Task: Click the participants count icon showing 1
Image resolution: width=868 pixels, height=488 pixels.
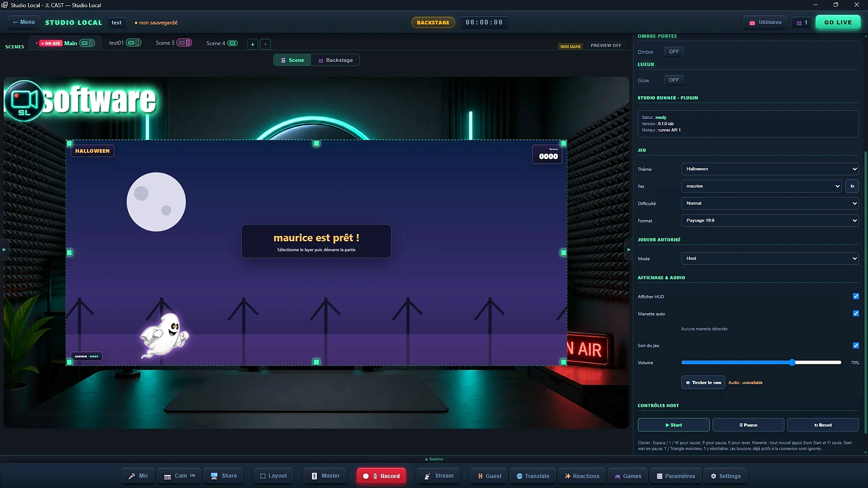Action: pos(802,23)
